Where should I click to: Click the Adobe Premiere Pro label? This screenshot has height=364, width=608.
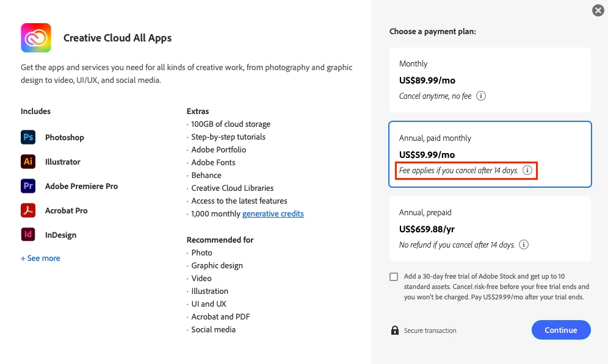(81, 186)
